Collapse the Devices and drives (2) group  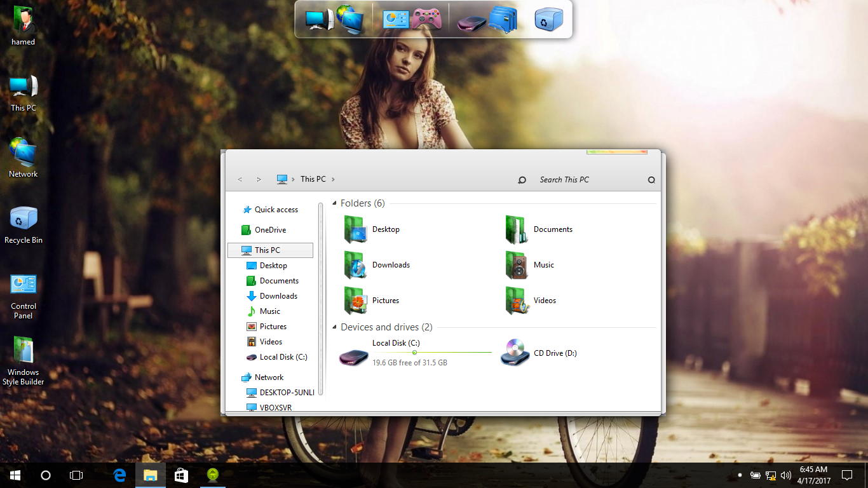[x=335, y=327]
